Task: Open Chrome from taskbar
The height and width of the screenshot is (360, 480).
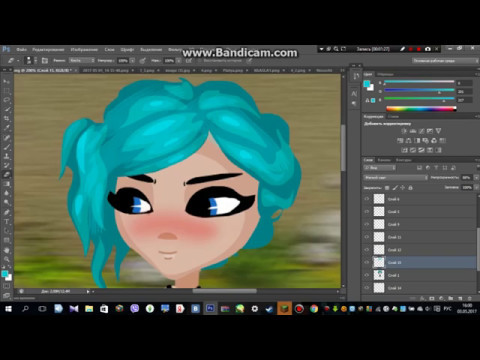Action: click(x=314, y=309)
